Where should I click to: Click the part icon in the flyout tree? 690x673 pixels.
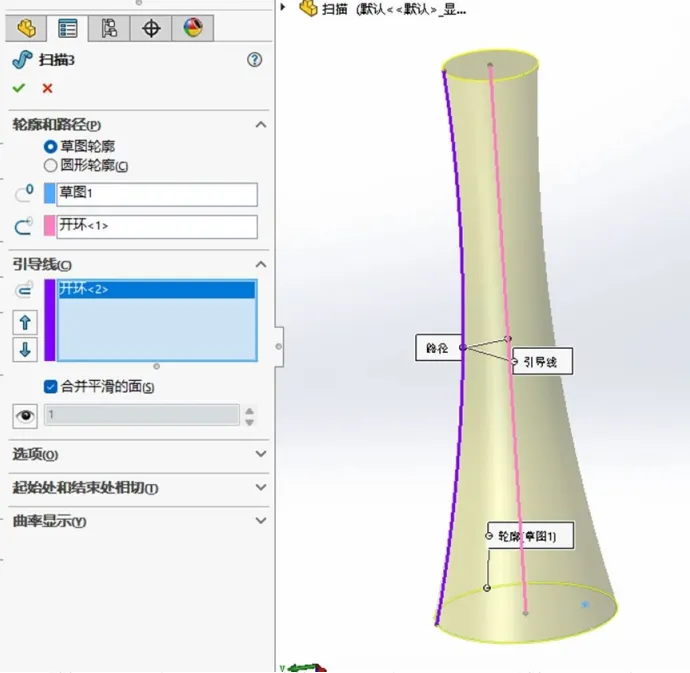click(308, 8)
